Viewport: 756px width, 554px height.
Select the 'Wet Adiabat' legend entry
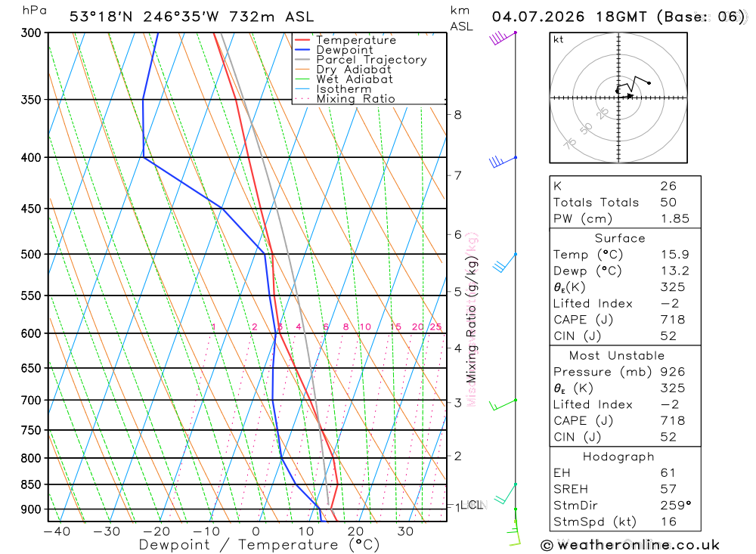(355, 79)
